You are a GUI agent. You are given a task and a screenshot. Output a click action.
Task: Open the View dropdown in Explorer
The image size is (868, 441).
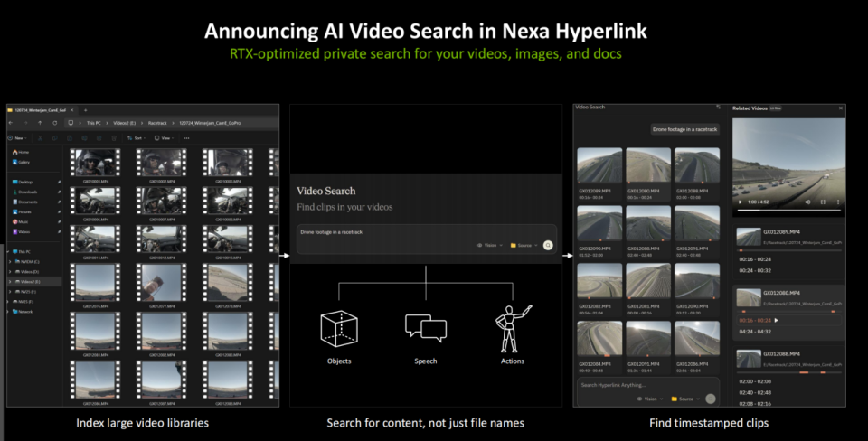[x=164, y=137]
